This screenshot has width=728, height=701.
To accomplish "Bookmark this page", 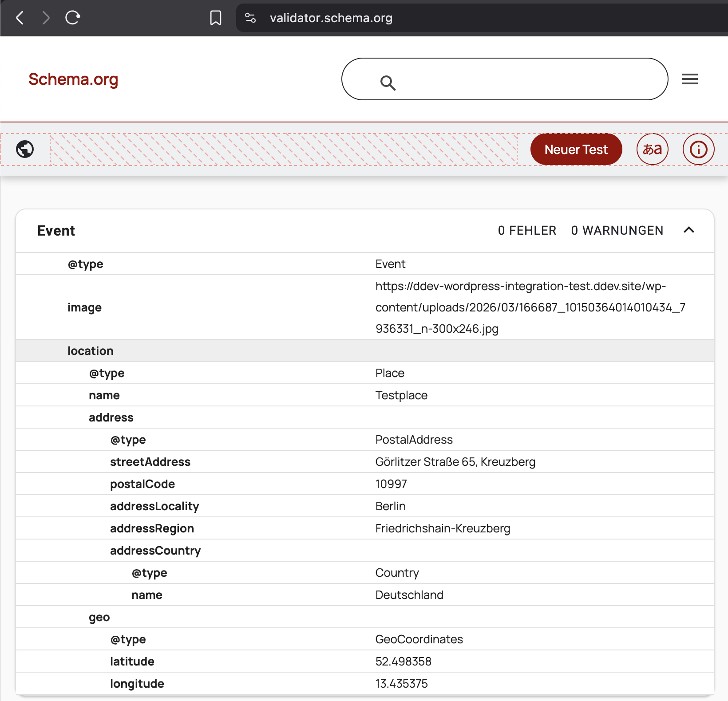I will tap(216, 18).
